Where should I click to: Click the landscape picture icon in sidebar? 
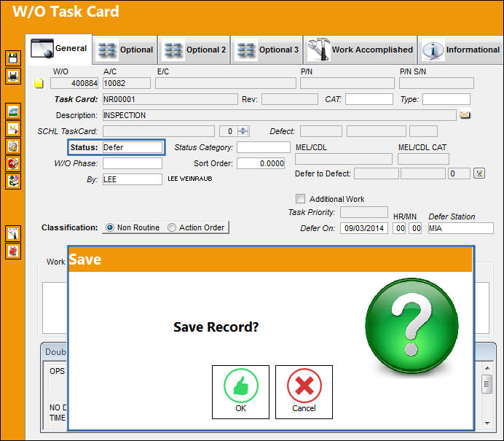(13, 112)
